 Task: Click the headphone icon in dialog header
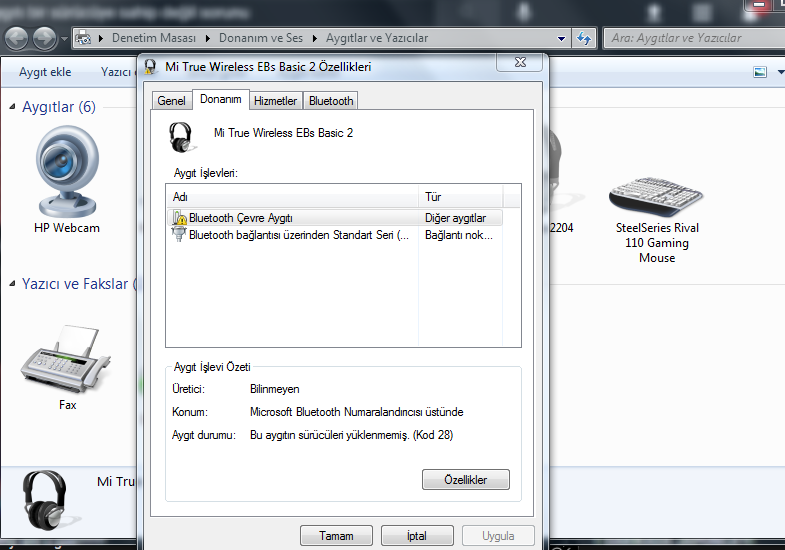[181, 137]
